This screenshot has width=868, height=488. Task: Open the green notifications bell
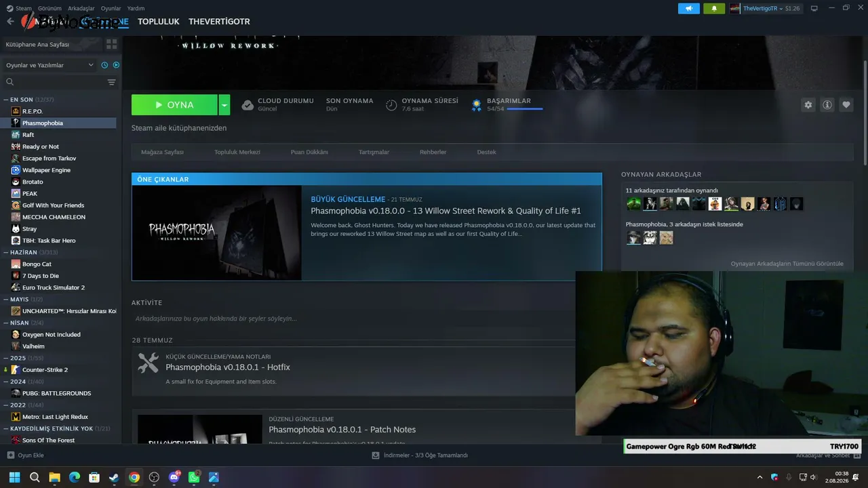pyautogui.click(x=714, y=8)
